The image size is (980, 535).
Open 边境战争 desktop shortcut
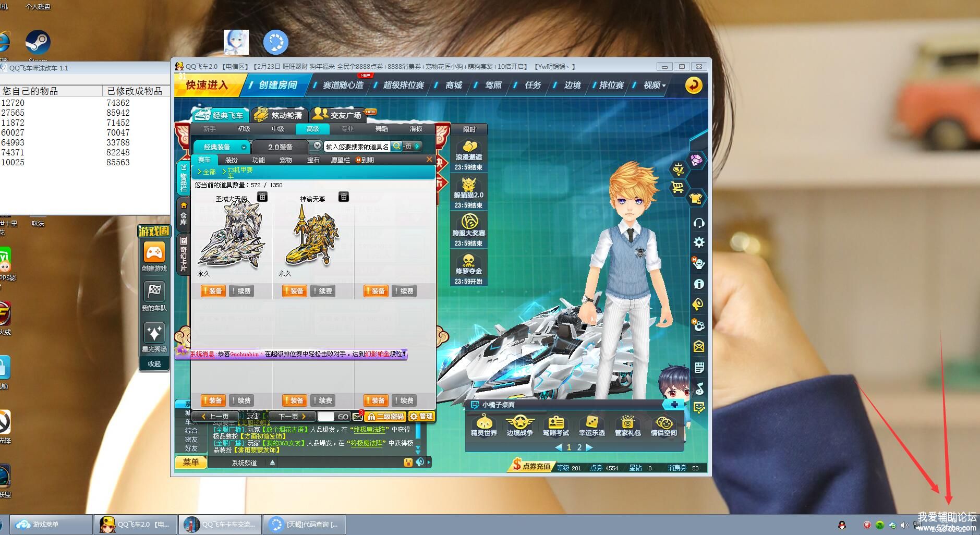point(519,425)
